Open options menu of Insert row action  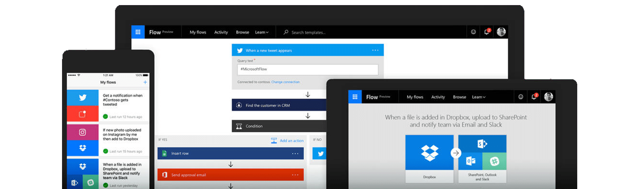click(x=295, y=153)
